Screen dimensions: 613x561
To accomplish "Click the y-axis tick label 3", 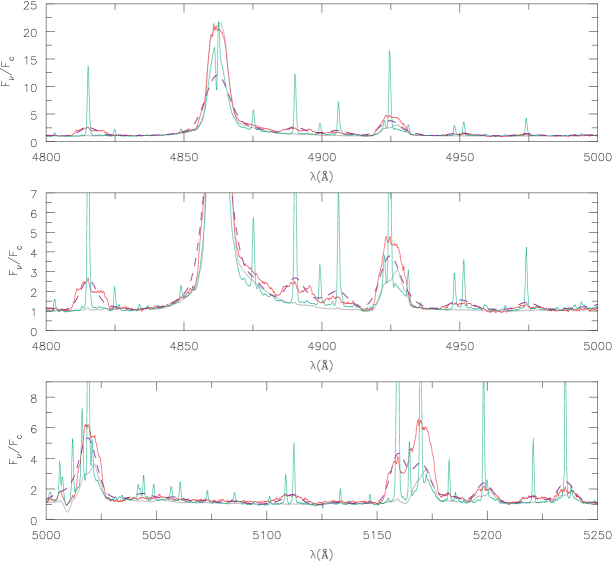I will pos(34,273).
